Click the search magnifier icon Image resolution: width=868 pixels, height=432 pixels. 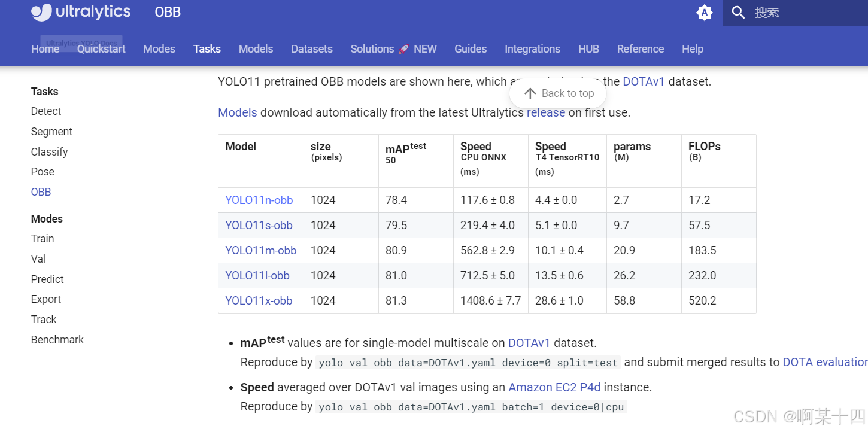pyautogui.click(x=738, y=13)
